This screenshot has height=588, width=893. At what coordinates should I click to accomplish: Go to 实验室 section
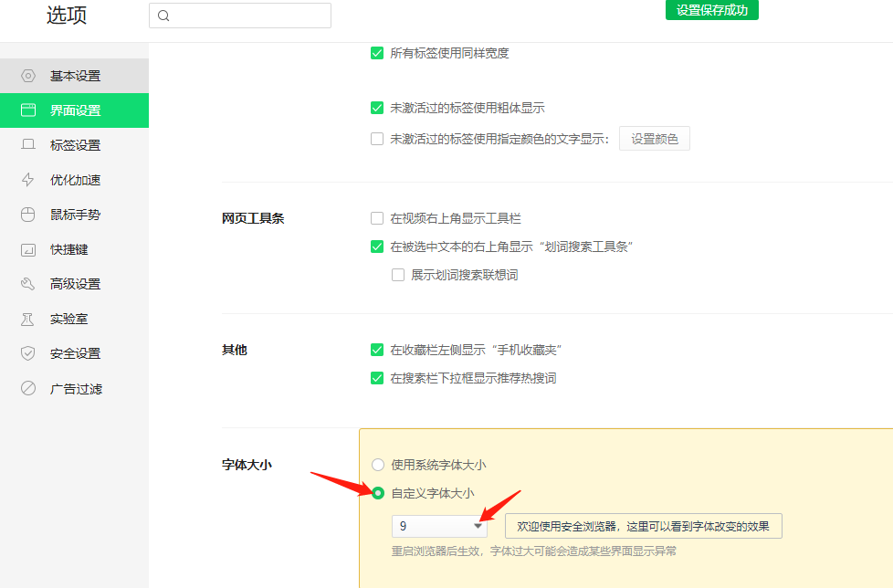click(x=74, y=319)
